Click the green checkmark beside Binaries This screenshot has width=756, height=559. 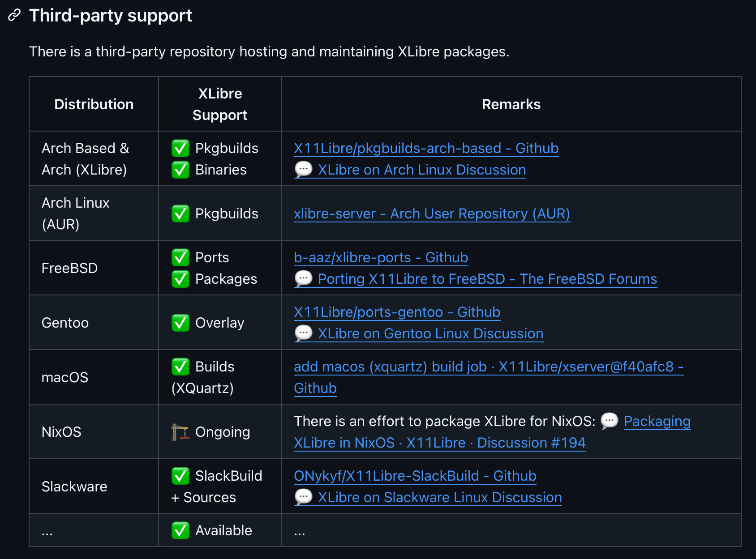(180, 170)
